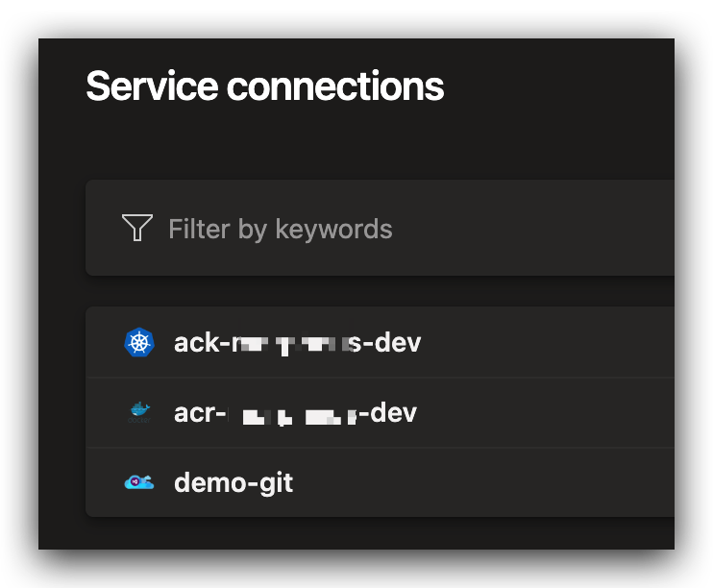Image resolution: width=713 pixels, height=588 pixels.
Task: Focus the Filter by keywords field
Action: (x=384, y=229)
